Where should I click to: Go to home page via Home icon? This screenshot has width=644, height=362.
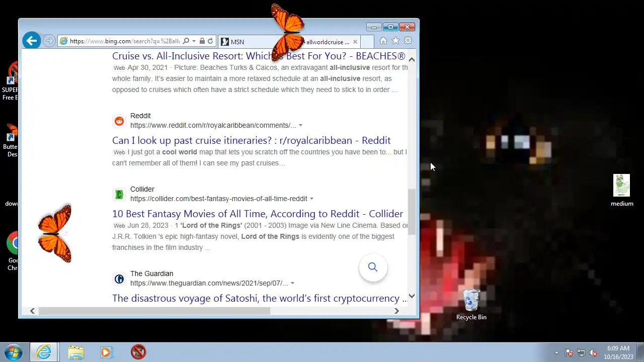(383, 41)
